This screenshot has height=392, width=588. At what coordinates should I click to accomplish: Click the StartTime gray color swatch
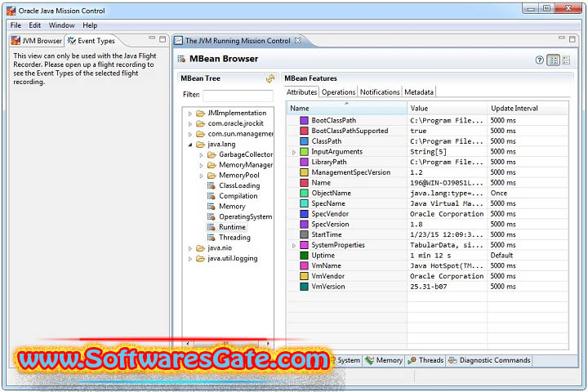click(304, 234)
